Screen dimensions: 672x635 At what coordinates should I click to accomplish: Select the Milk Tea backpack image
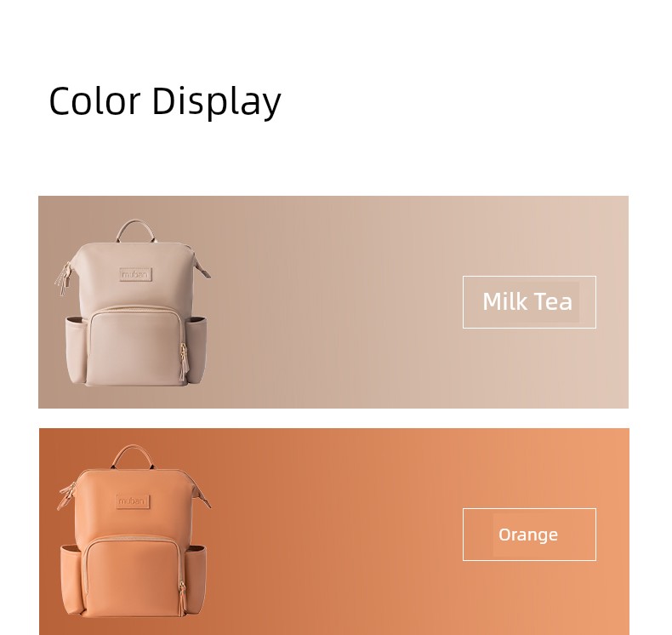point(133,303)
